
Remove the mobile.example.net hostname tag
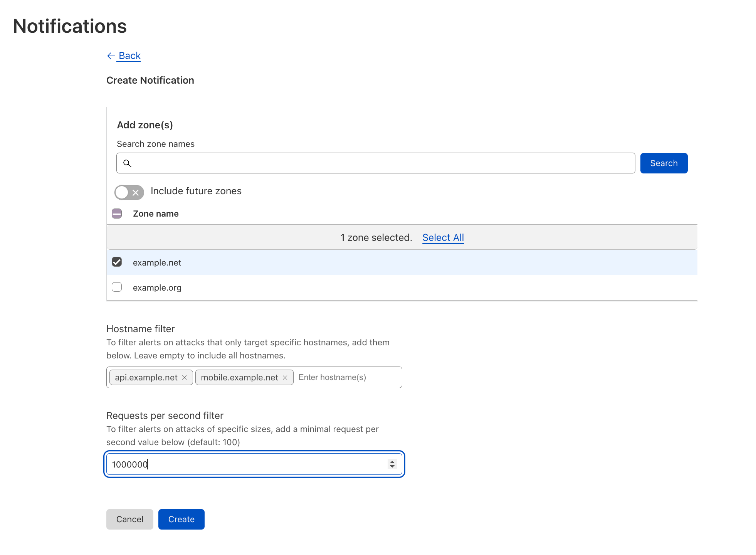coord(285,378)
